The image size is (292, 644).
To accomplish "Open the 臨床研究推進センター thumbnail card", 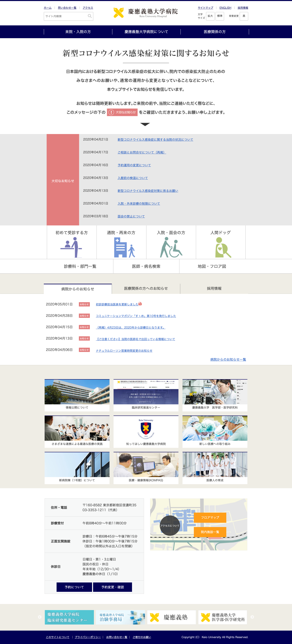I will point(146,395).
